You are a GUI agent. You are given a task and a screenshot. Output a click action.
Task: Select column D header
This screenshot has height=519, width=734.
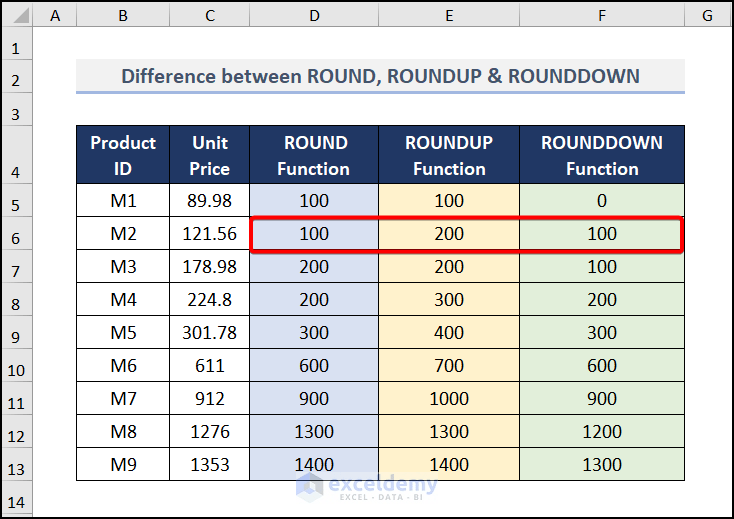coord(314,15)
